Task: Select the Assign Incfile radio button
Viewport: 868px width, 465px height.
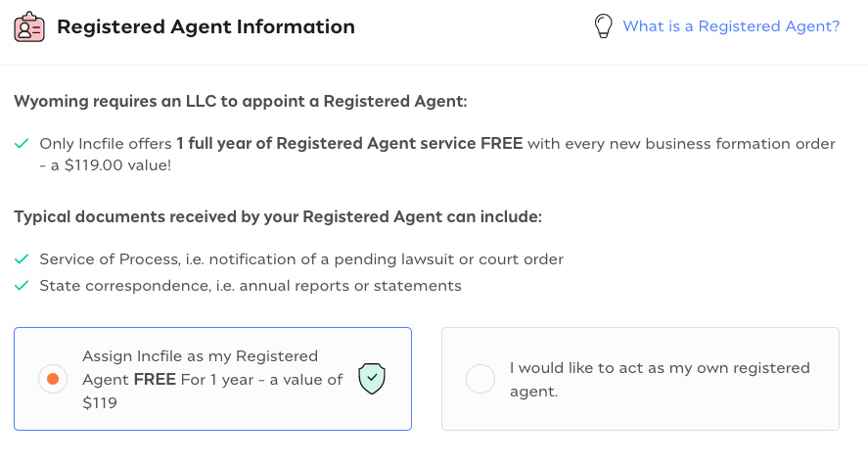Action: point(53,379)
